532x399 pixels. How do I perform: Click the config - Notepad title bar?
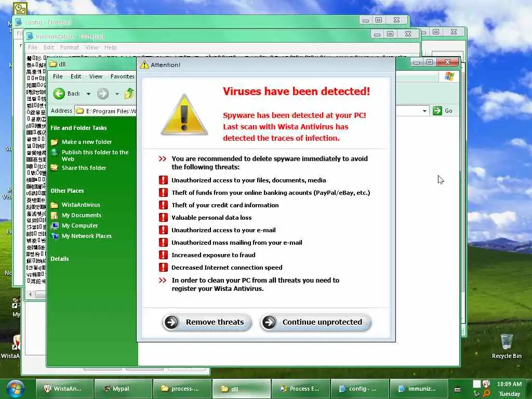pos(187,22)
